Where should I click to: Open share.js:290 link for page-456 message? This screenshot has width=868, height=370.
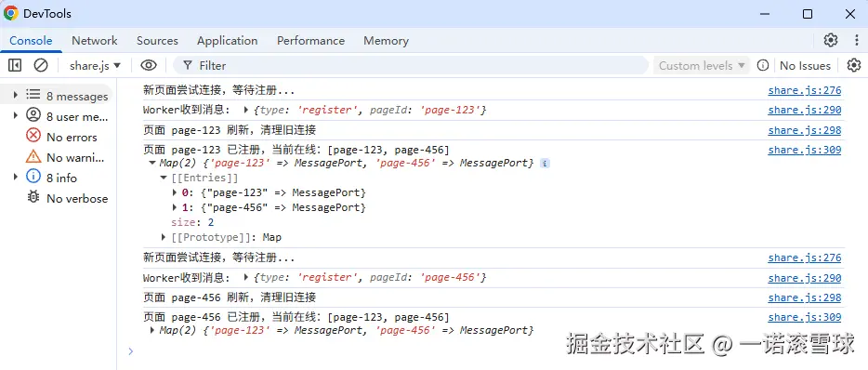[x=804, y=278]
